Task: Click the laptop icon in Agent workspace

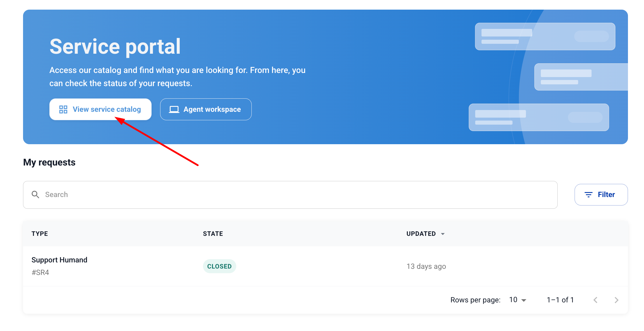Action: tap(174, 109)
